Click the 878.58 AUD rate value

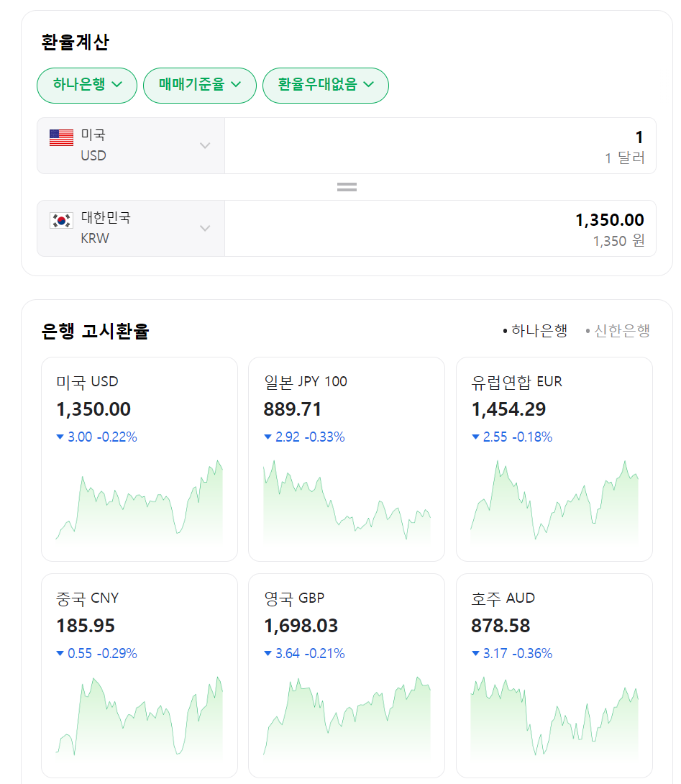pyautogui.click(x=501, y=626)
